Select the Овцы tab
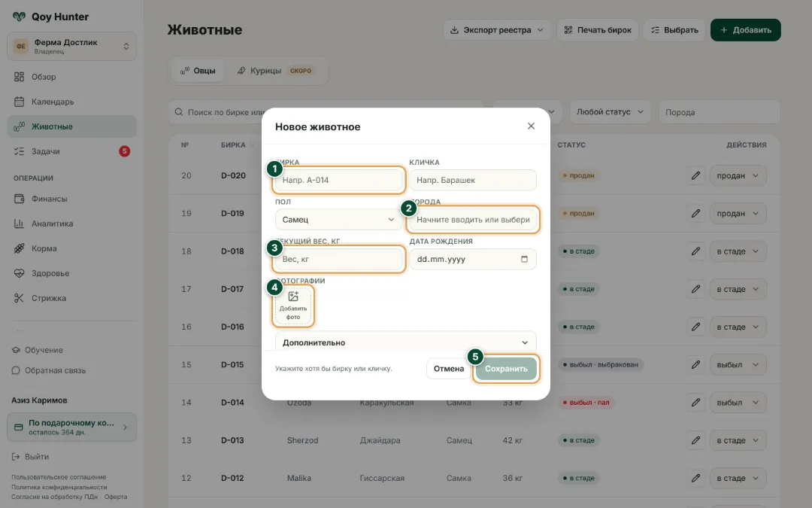The image size is (812, 508). point(198,71)
